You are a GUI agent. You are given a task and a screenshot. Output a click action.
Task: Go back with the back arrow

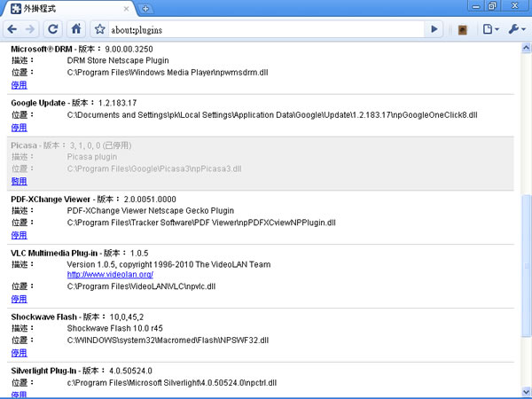pos(12,29)
